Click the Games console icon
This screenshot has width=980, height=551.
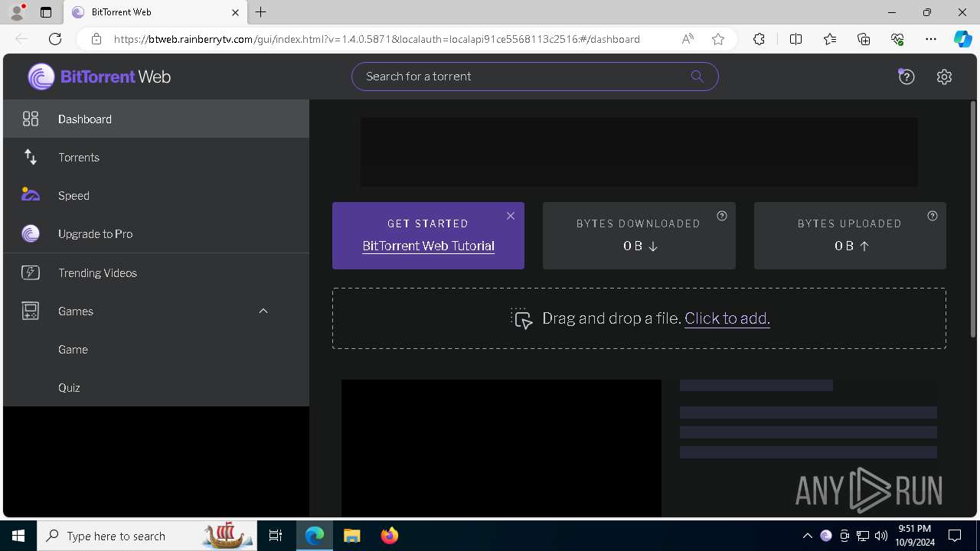coord(31,311)
